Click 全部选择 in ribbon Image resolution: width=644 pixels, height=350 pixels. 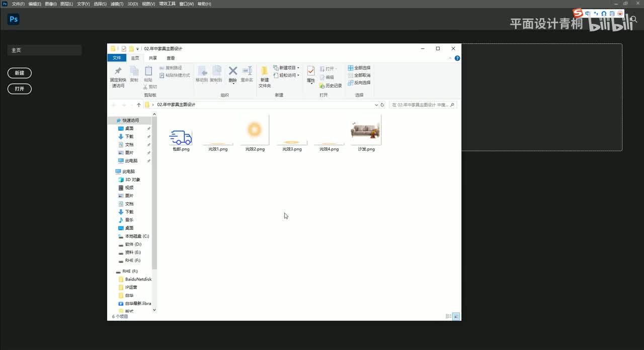359,68
